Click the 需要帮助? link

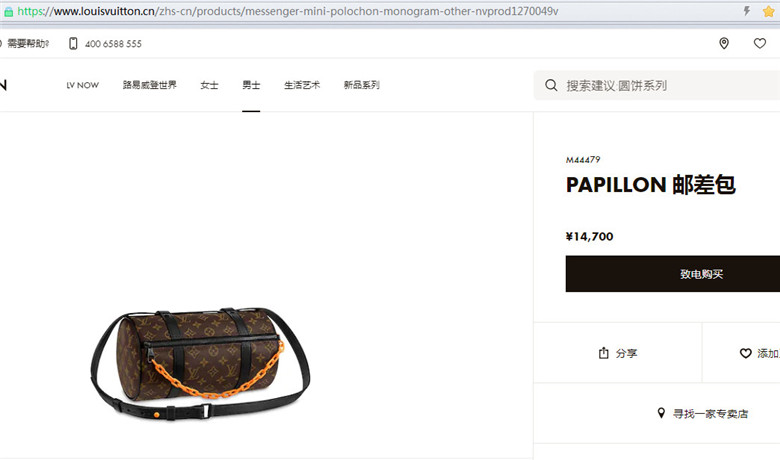click(28, 44)
